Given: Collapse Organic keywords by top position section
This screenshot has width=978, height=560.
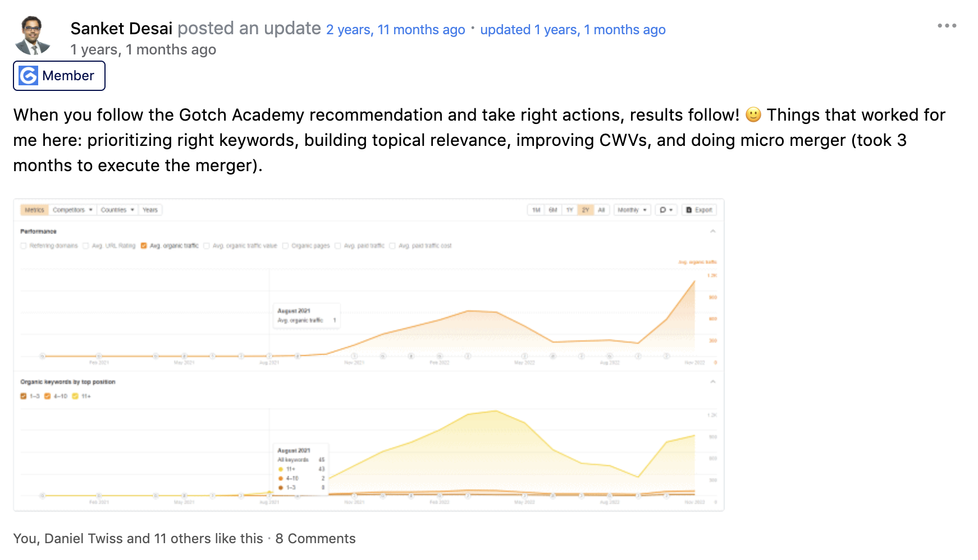Looking at the screenshot, I should pyautogui.click(x=712, y=382).
